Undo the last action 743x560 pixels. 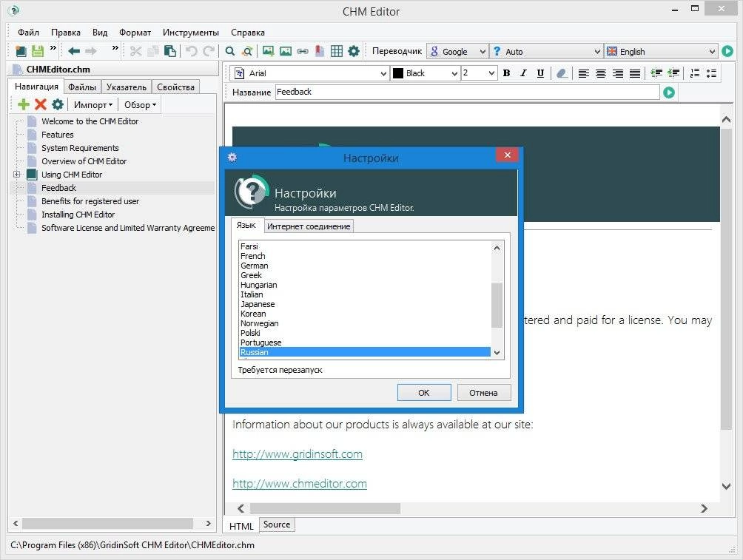(191, 51)
